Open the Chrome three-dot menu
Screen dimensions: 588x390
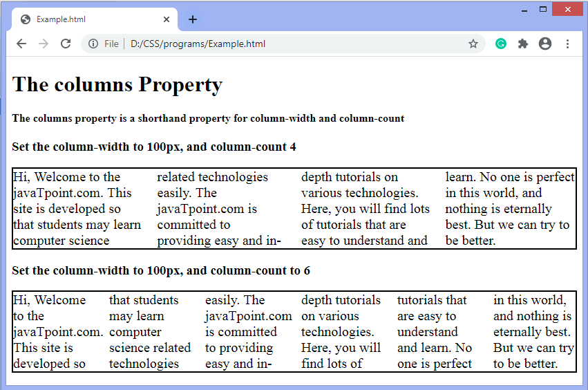tap(567, 44)
